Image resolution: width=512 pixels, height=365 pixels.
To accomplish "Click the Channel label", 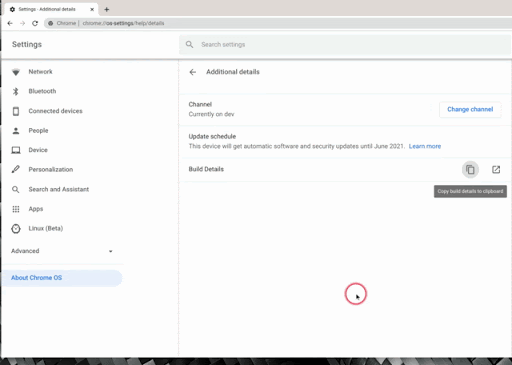I will click(x=200, y=104).
